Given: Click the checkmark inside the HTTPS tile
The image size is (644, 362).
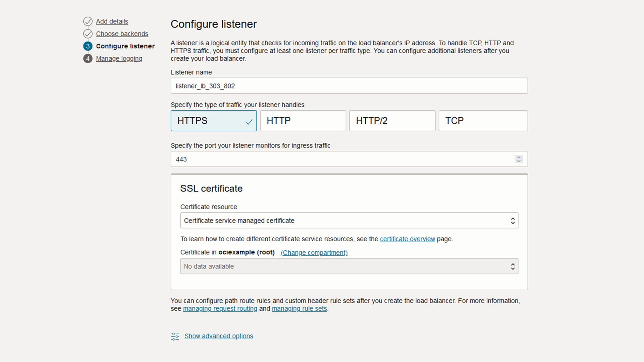Looking at the screenshot, I should [250, 121].
